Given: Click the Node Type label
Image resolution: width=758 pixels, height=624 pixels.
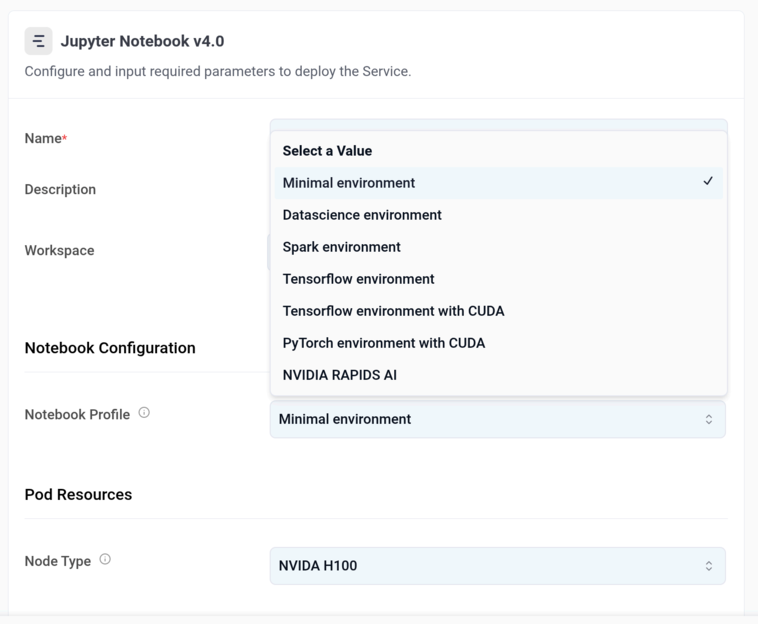Looking at the screenshot, I should coord(58,561).
